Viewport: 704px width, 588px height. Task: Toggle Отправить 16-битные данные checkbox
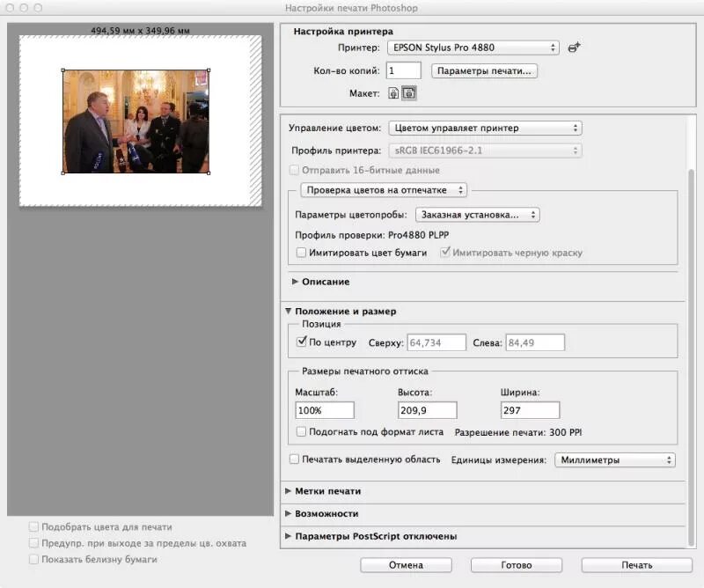click(x=294, y=170)
